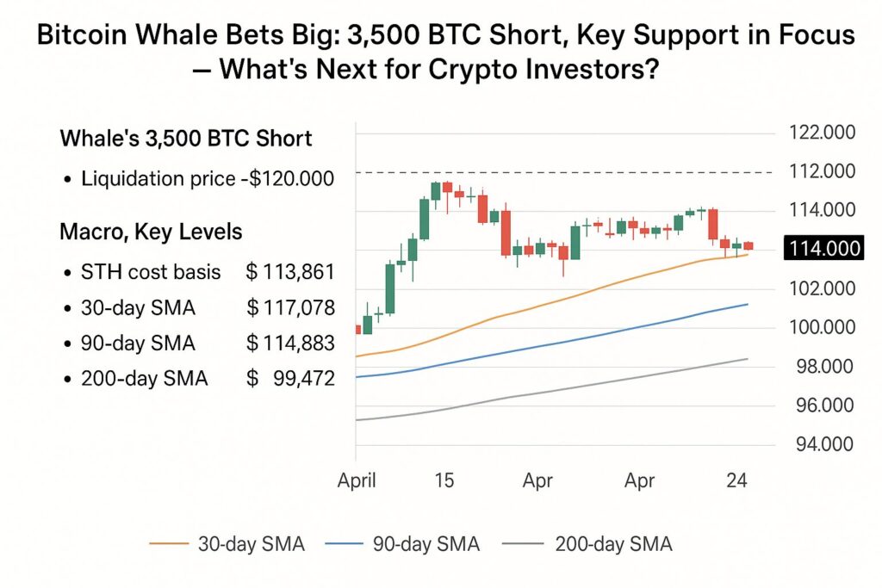Select the Liquidation price bullet text
The width and height of the screenshot is (882, 588).
[x=207, y=179]
